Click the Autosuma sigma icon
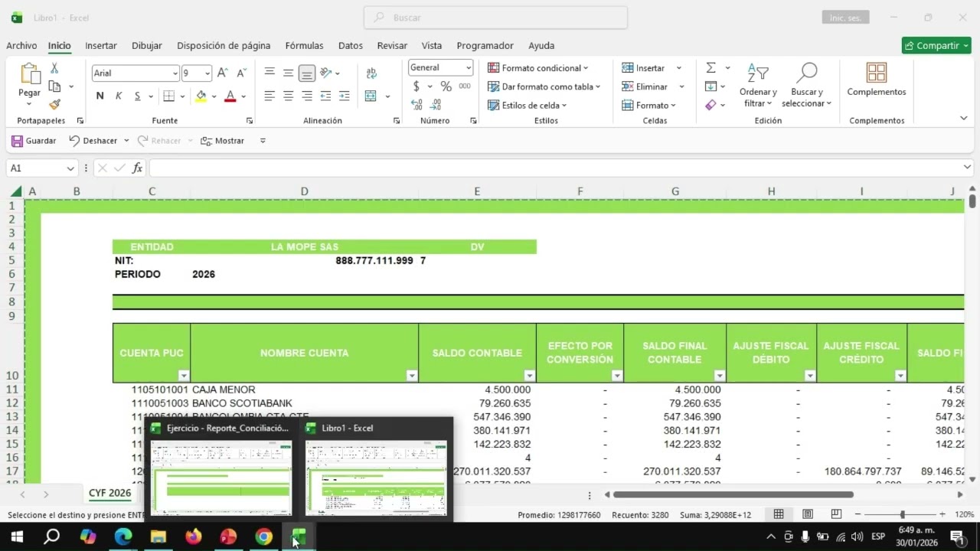The image size is (980, 551). click(710, 68)
